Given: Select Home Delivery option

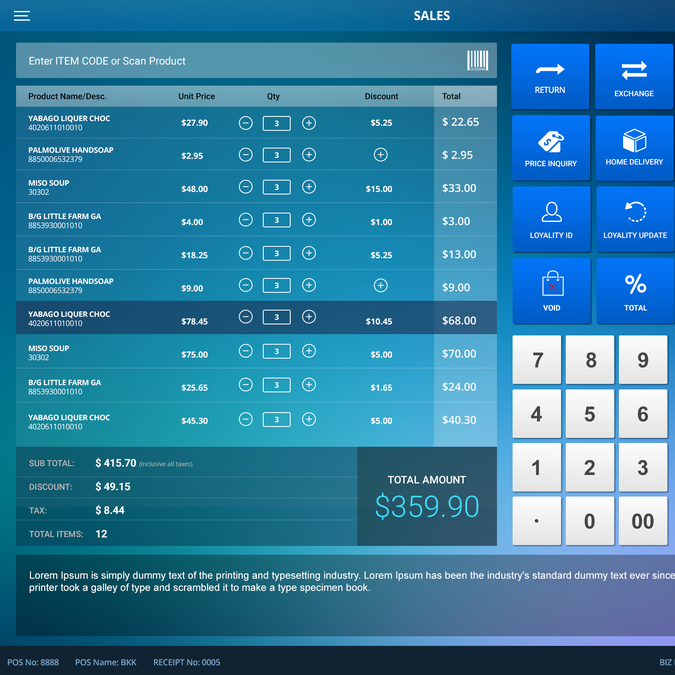Looking at the screenshot, I should point(634,148).
